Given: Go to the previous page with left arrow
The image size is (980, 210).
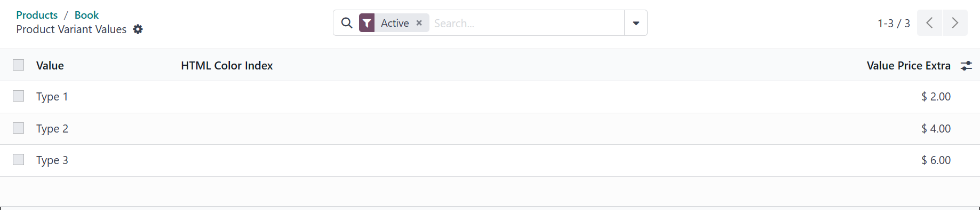Looking at the screenshot, I should (x=929, y=23).
